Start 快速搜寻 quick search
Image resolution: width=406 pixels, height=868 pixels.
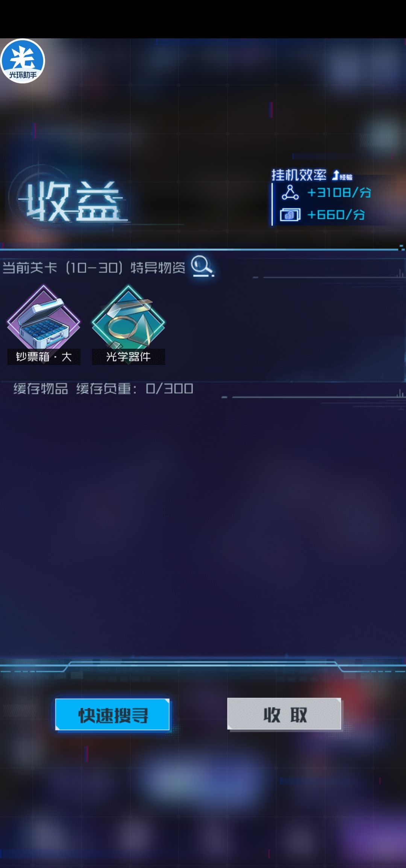coord(113,714)
